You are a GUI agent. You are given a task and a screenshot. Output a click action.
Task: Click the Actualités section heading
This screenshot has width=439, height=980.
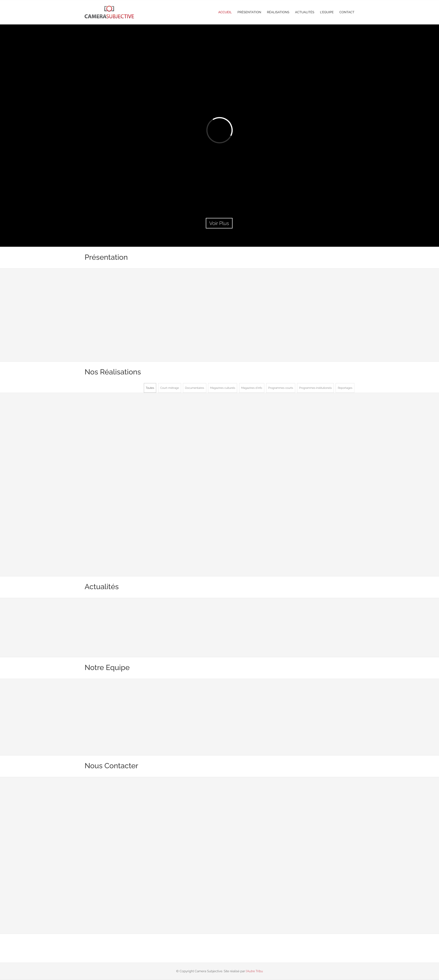point(102,587)
